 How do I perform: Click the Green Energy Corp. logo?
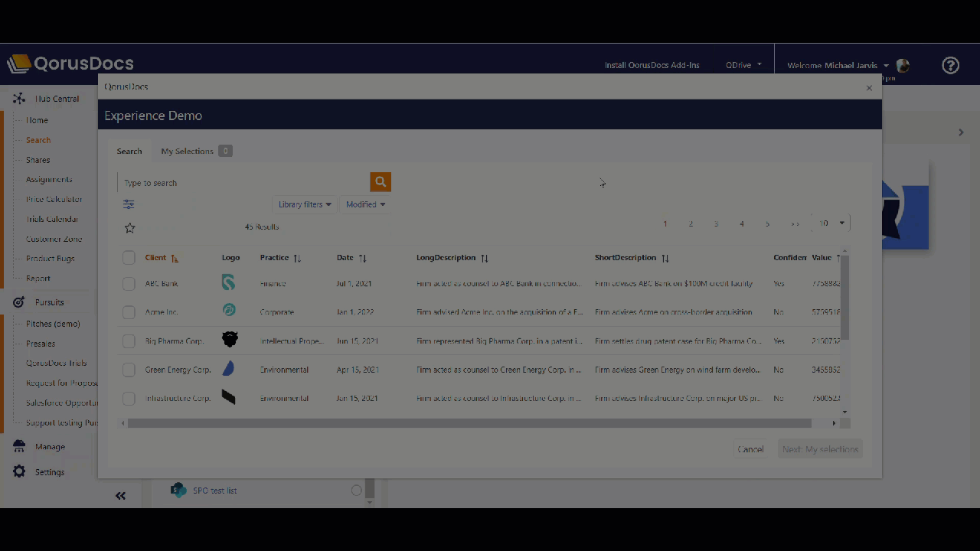pyautogui.click(x=227, y=369)
